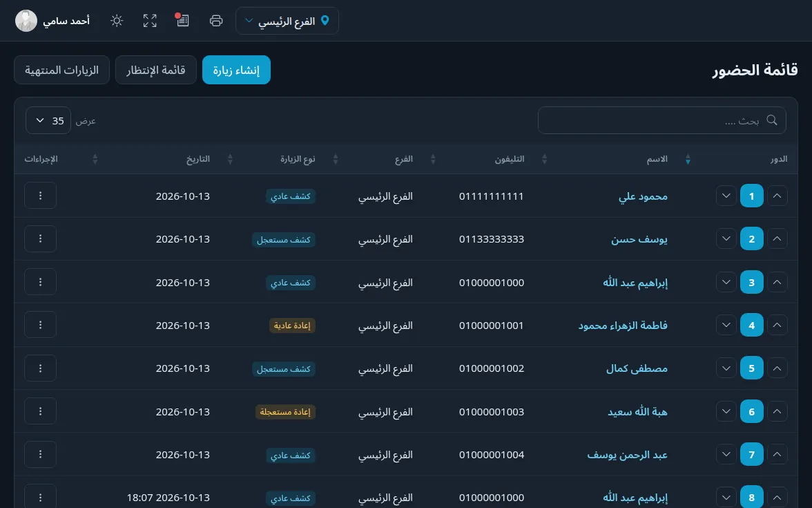Move هبة الله سعيد down
This screenshot has width=812, height=508.
click(726, 412)
